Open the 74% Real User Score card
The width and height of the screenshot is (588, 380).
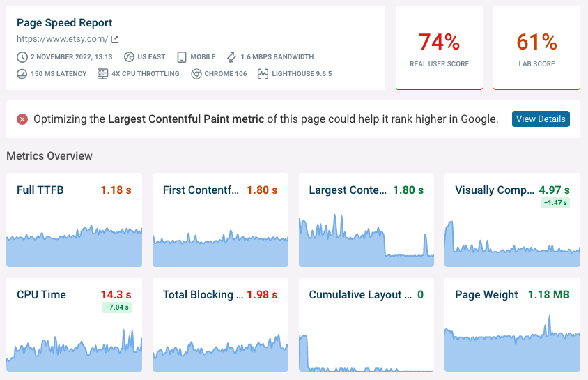click(x=439, y=47)
